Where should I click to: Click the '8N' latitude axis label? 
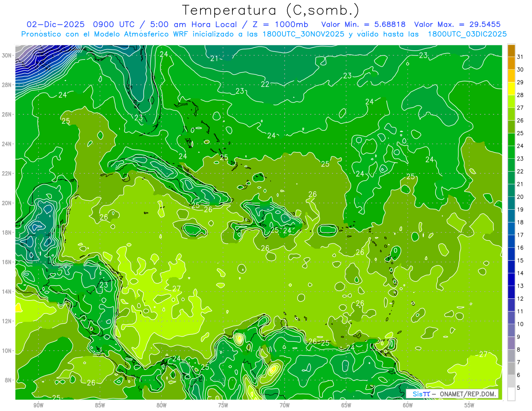(x=9, y=380)
